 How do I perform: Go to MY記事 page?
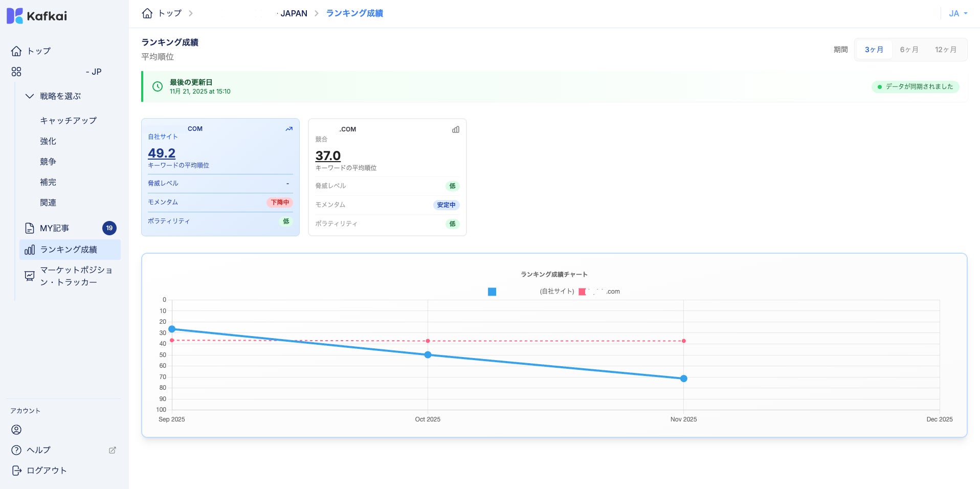[x=54, y=228]
